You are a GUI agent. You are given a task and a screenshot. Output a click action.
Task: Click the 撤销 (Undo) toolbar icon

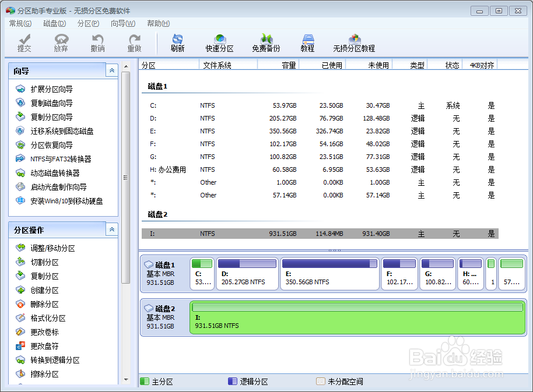(x=97, y=43)
